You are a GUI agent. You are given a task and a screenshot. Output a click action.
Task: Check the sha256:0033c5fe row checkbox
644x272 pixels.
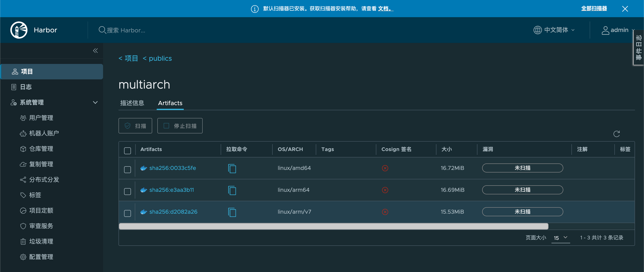pos(128,170)
